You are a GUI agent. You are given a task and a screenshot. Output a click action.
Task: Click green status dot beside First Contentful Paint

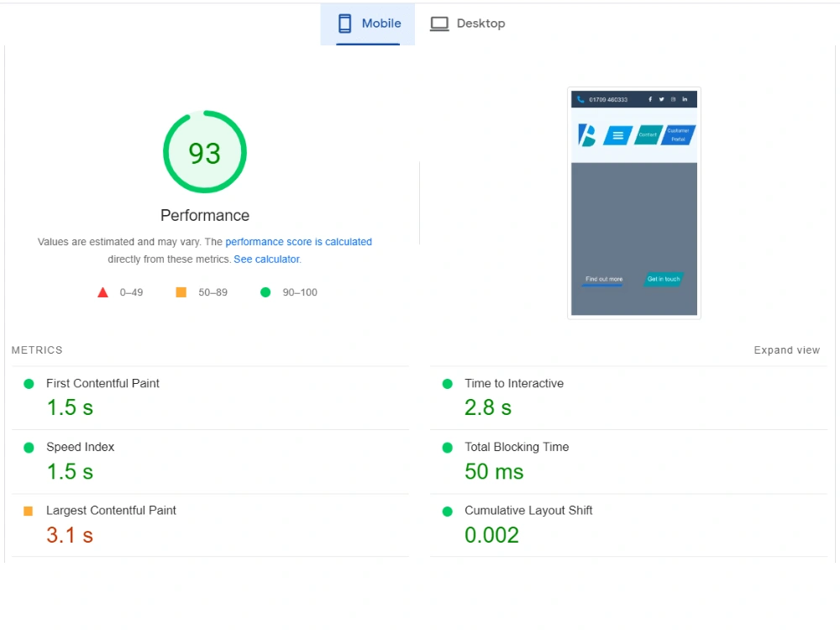[29, 384]
